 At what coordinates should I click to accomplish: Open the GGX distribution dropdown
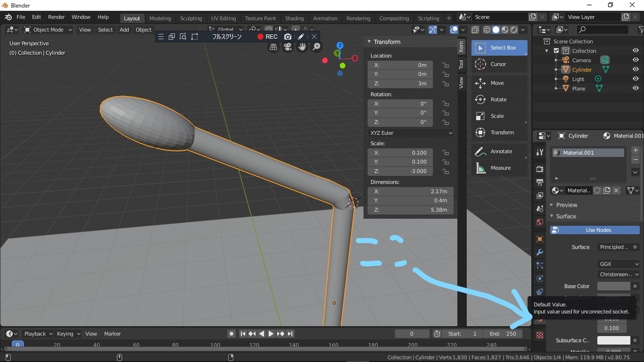618,264
